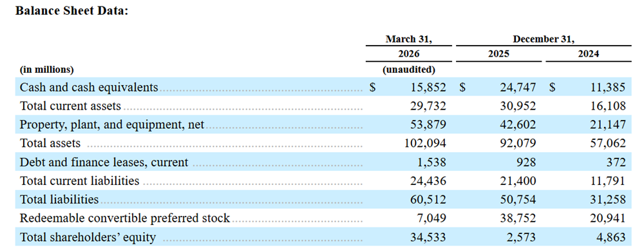This screenshot has height=252, width=644.
Task: Select the March 31, 2026 column header
Action: pyautogui.click(x=409, y=46)
